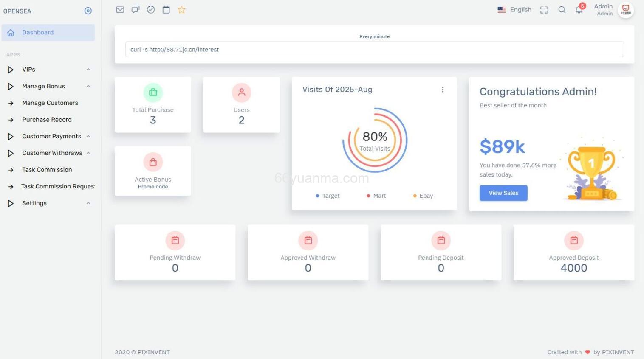The image size is (644, 359).
Task: Select Dashboard in the sidebar
Action: [38, 33]
